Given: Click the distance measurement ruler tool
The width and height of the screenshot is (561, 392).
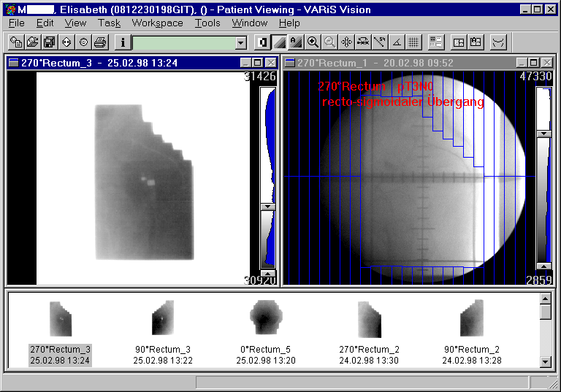Looking at the screenshot, I should (379, 42).
